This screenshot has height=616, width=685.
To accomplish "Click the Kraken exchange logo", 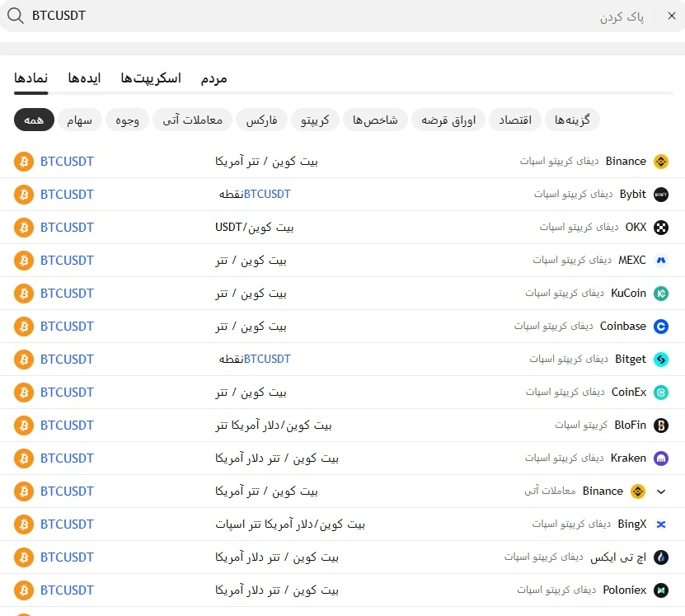I will click(x=661, y=458).
